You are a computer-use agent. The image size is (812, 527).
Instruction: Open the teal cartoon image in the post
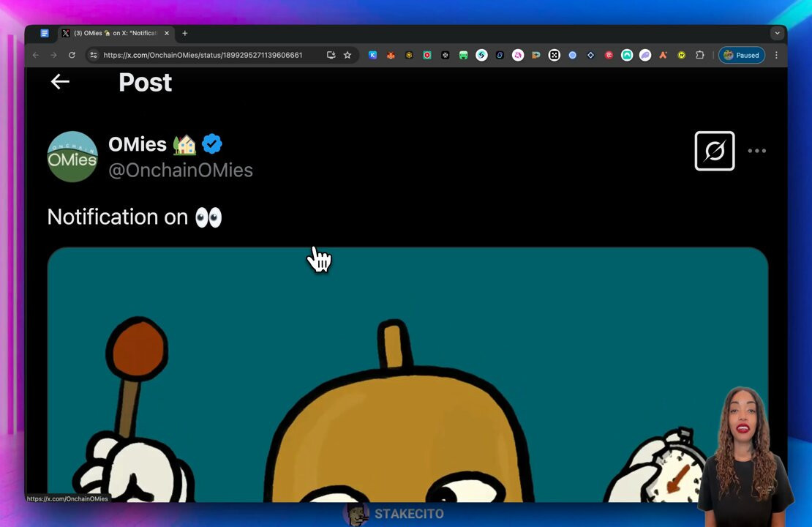coord(407,375)
